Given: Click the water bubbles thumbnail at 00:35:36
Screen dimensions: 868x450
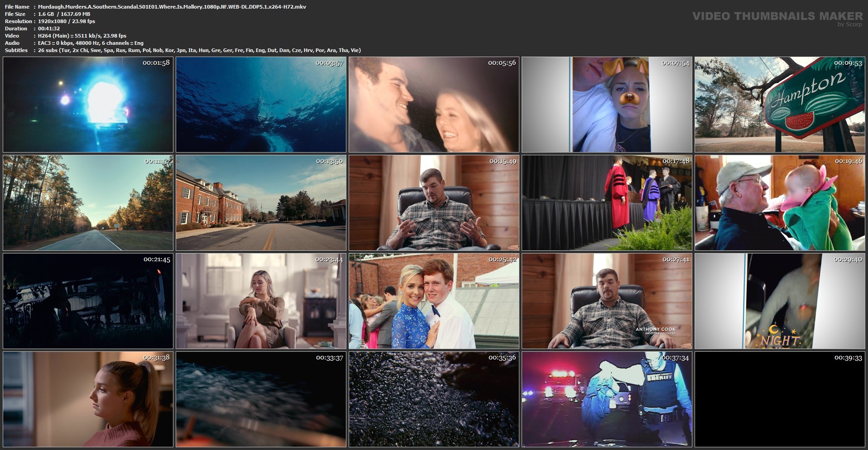Looking at the screenshot, I should [434, 399].
